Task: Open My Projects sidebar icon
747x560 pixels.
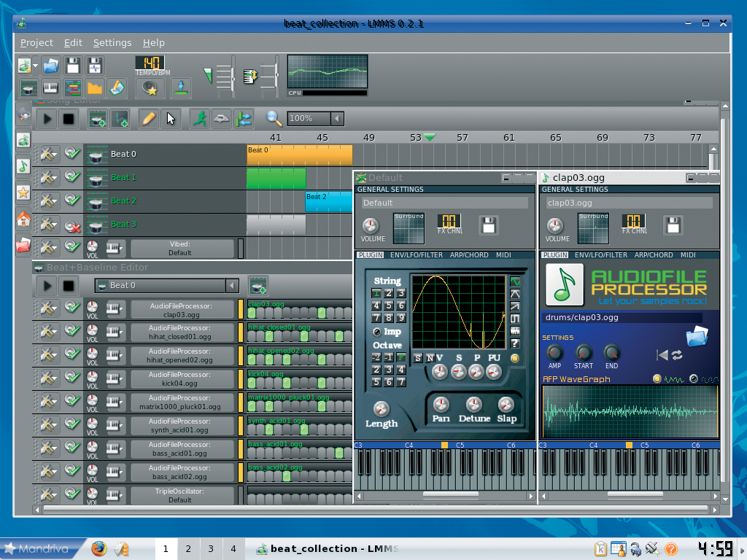Action: pyautogui.click(x=23, y=140)
